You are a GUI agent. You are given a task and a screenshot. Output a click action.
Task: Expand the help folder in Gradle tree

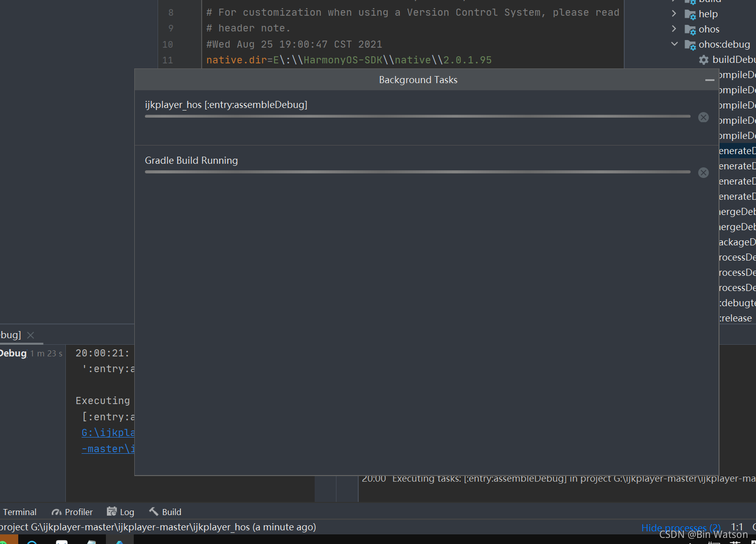click(x=674, y=14)
